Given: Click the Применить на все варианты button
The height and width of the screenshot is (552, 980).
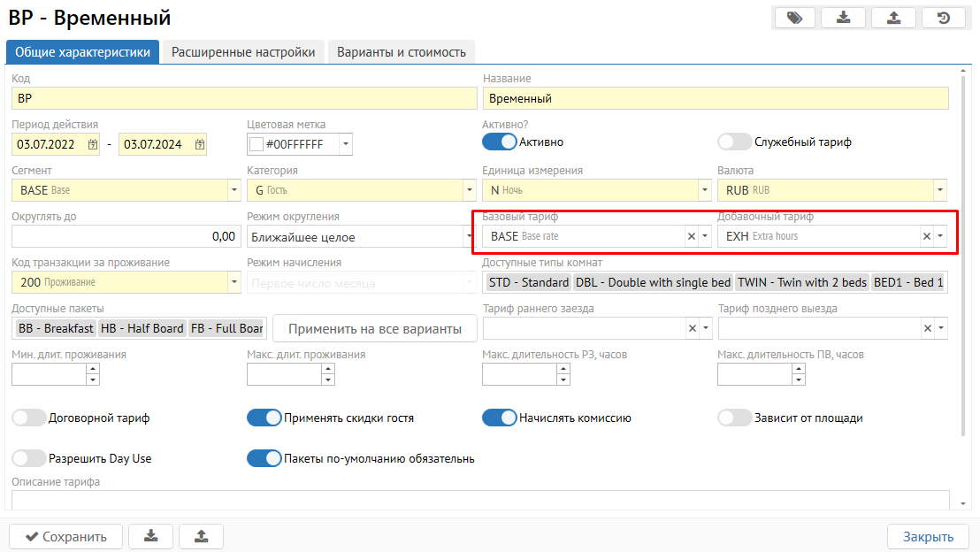Looking at the screenshot, I should [375, 329].
